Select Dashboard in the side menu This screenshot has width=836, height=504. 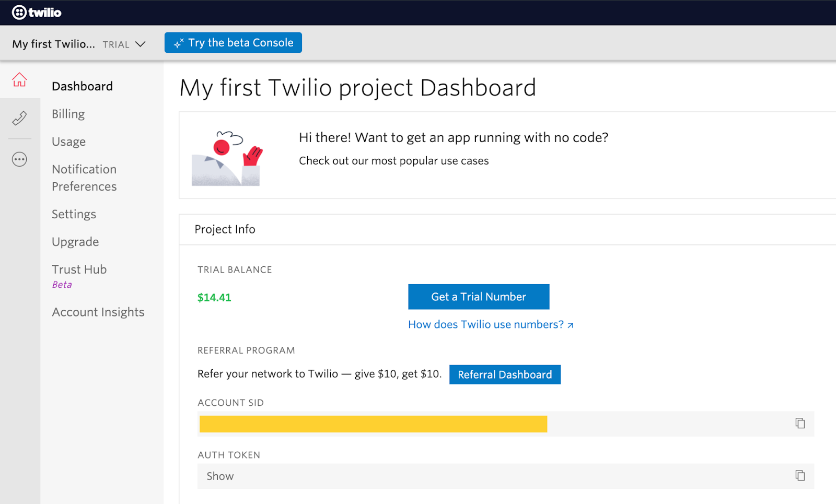[x=82, y=86]
